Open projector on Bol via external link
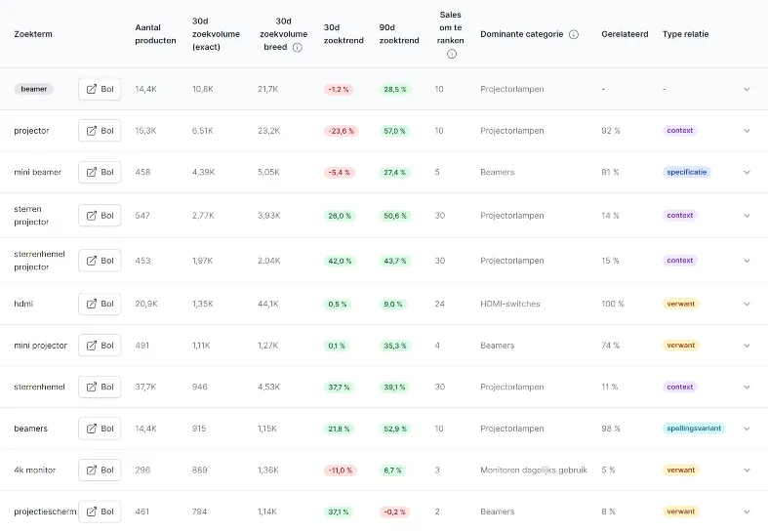 coord(100,131)
